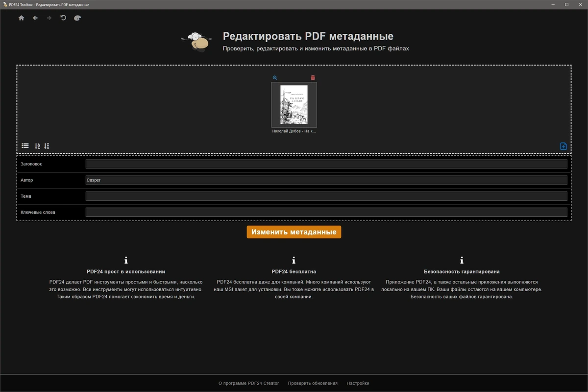
Task: Click the Изменить метаданные button
Action: [x=294, y=232]
